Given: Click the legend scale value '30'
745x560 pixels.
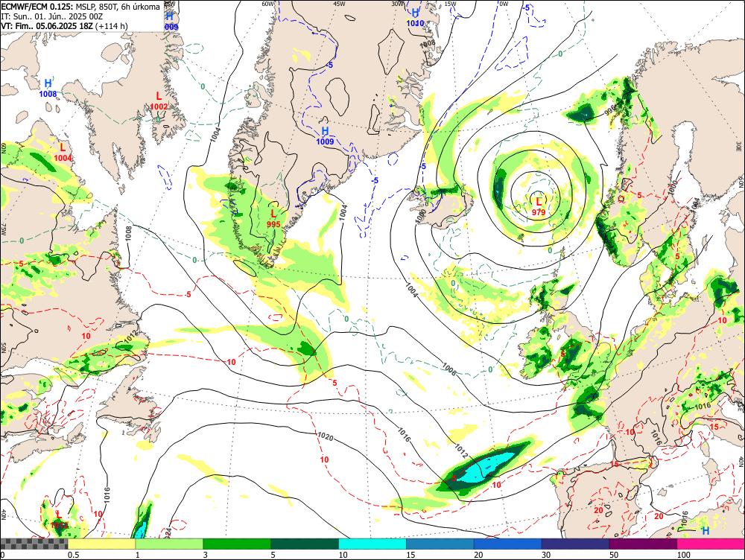Looking at the screenshot, I should point(546,555).
